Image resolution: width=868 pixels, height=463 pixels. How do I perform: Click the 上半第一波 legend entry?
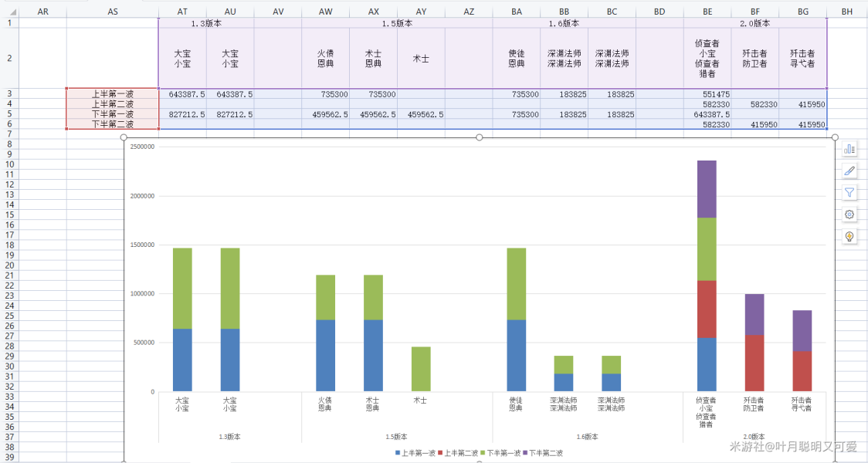415,453
